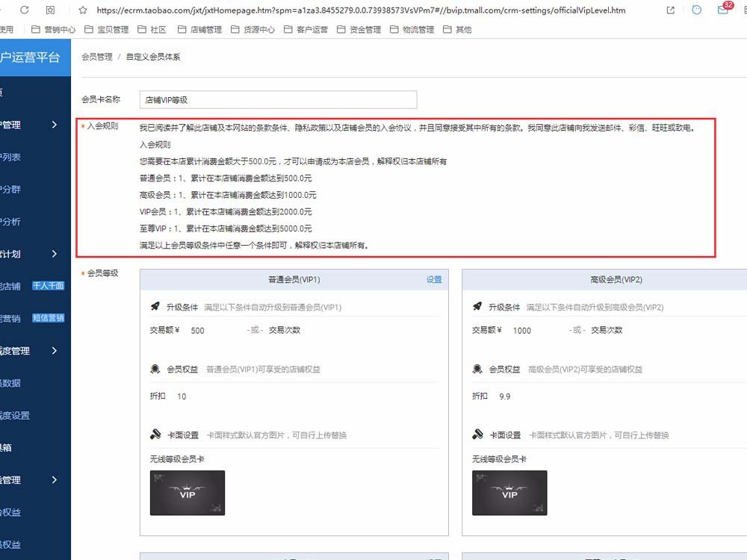Open the 资金管理 bookmark folder
This screenshot has height=560, width=747.
359,30
